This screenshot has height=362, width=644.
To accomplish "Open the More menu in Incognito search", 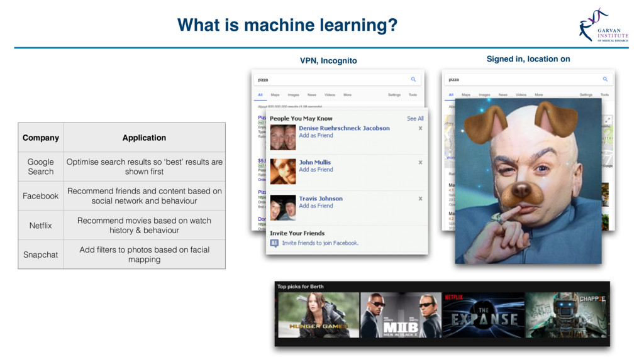I will pos(347,95).
